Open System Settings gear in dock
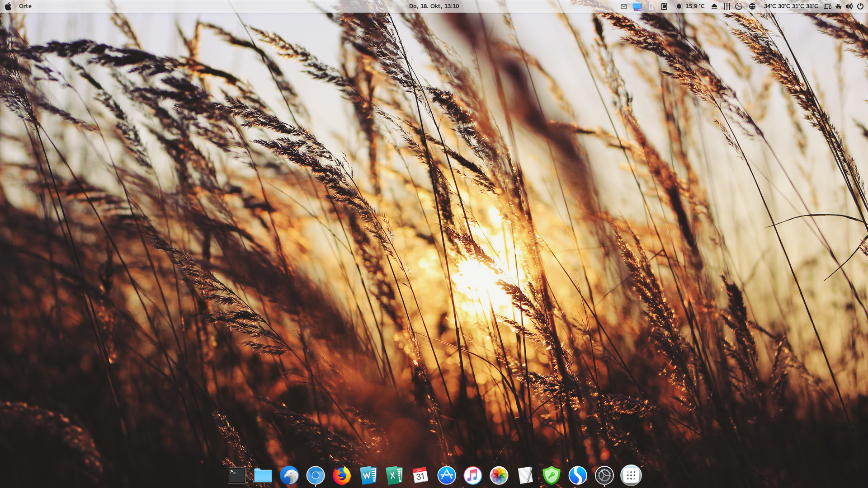The image size is (868, 488). click(x=604, y=475)
